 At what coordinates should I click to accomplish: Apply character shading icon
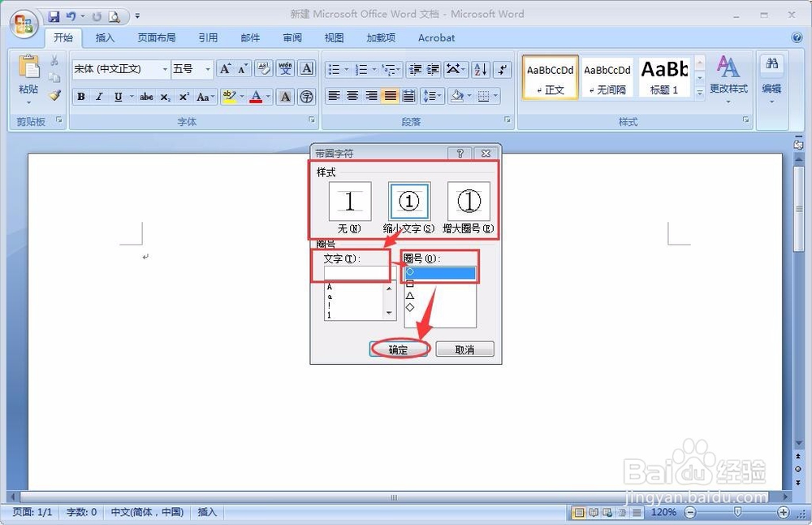pos(285,97)
